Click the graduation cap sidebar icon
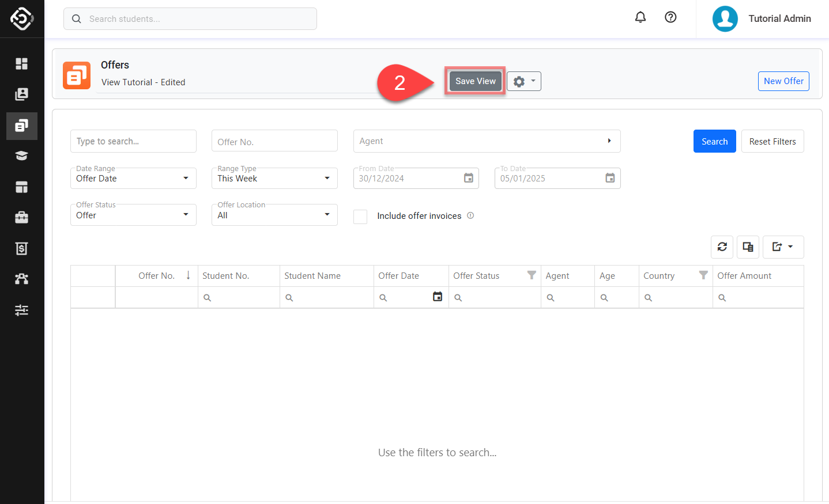The width and height of the screenshot is (829, 504). [x=22, y=156]
